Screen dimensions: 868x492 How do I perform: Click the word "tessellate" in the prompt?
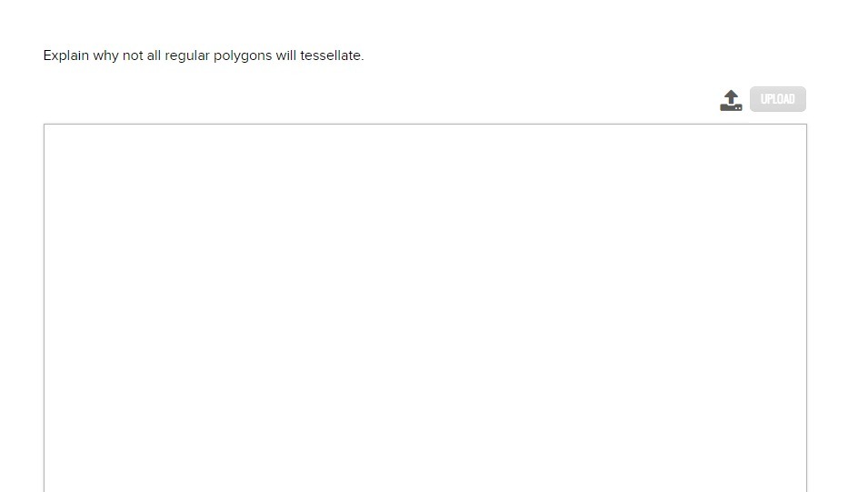point(330,55)
